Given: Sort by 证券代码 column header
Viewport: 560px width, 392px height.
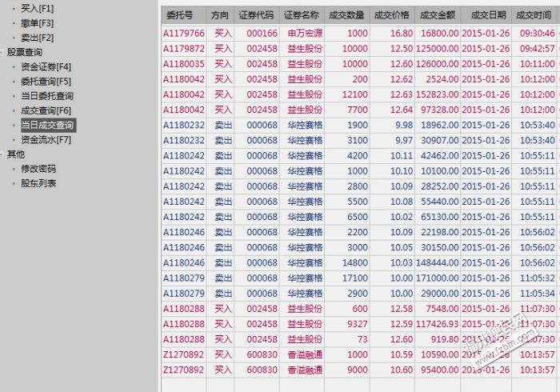Looking at the screenshot, I should tap(257, 15).
